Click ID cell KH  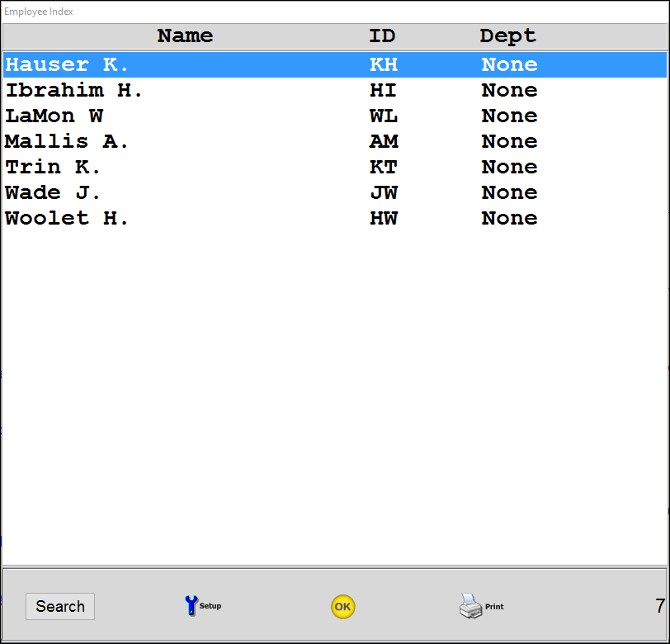[x=384, y=64]
